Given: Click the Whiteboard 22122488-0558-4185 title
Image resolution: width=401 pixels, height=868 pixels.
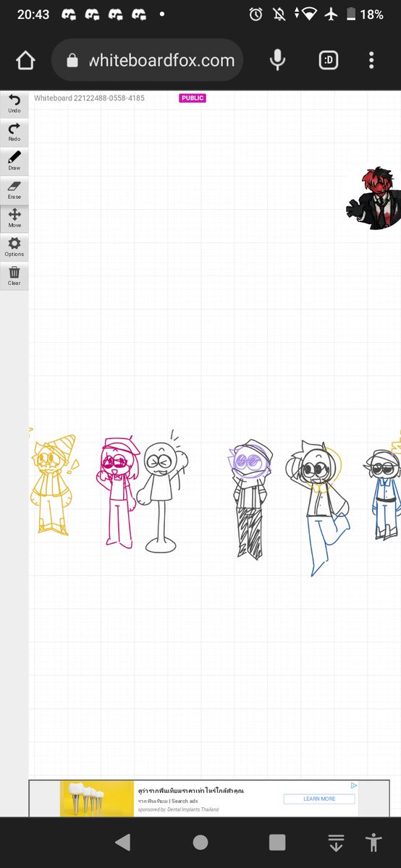Looking at the screenshot, I should [x=89, y=98].
